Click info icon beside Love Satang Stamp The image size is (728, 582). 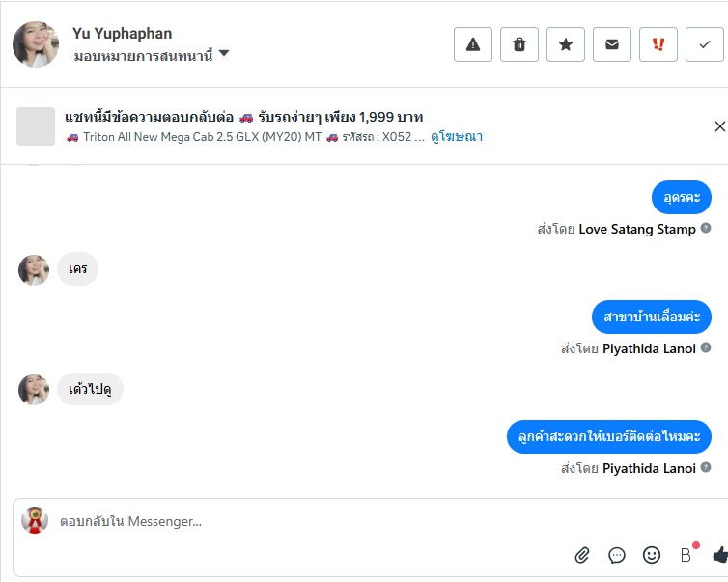click(706, 229)
